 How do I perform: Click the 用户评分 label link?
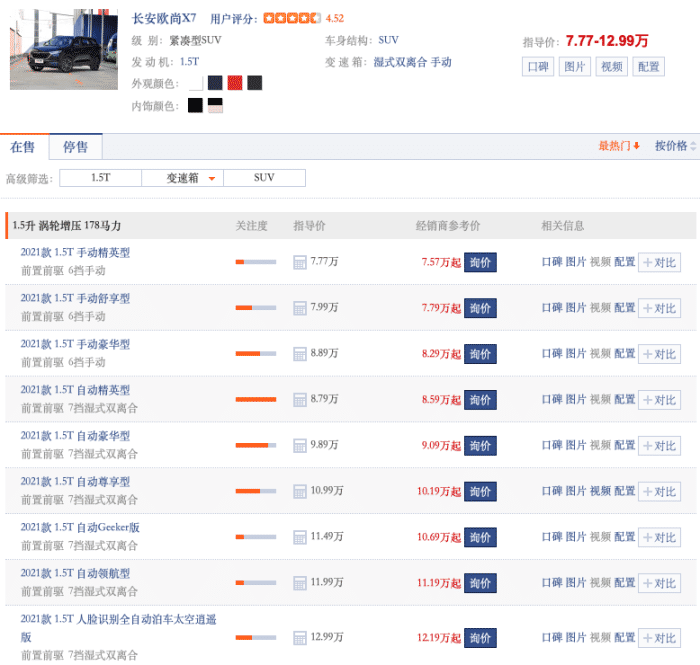[233, 19]
